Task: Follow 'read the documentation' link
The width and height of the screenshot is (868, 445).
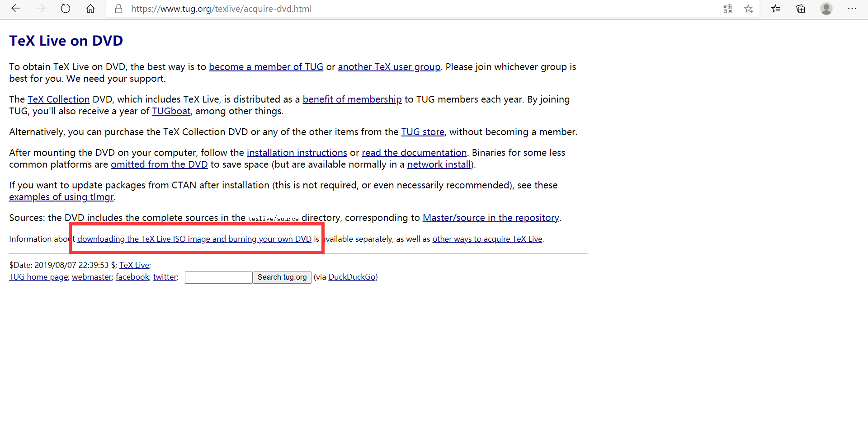Action: pyautogui.click(x=414, y=153)
